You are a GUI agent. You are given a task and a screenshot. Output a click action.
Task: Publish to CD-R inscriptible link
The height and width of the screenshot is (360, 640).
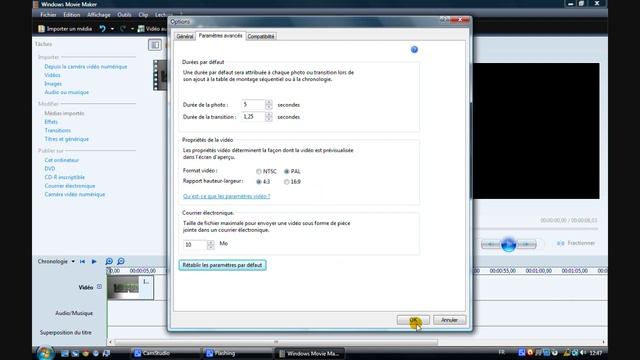coord(64,177)
